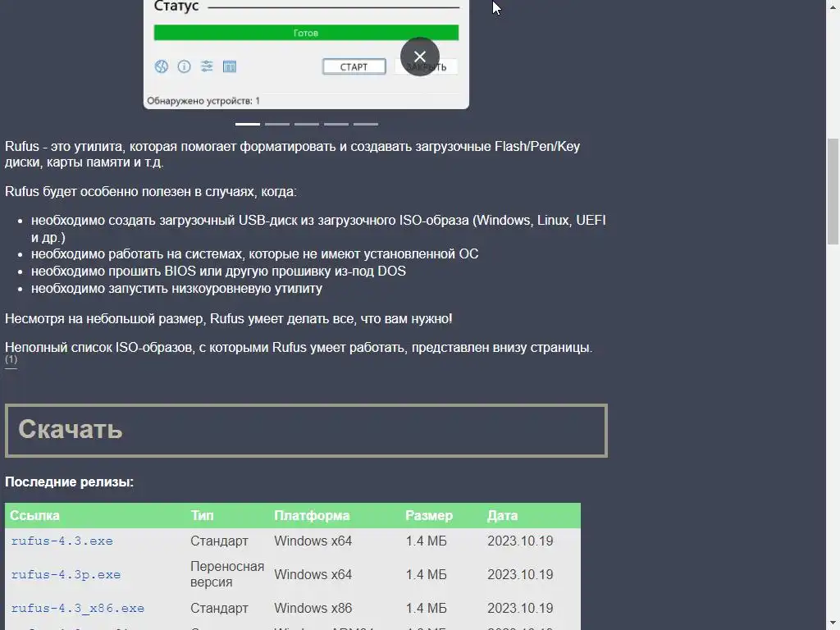Click the Ссылка column header
This screenshot has width=840, height=630.
34,515
